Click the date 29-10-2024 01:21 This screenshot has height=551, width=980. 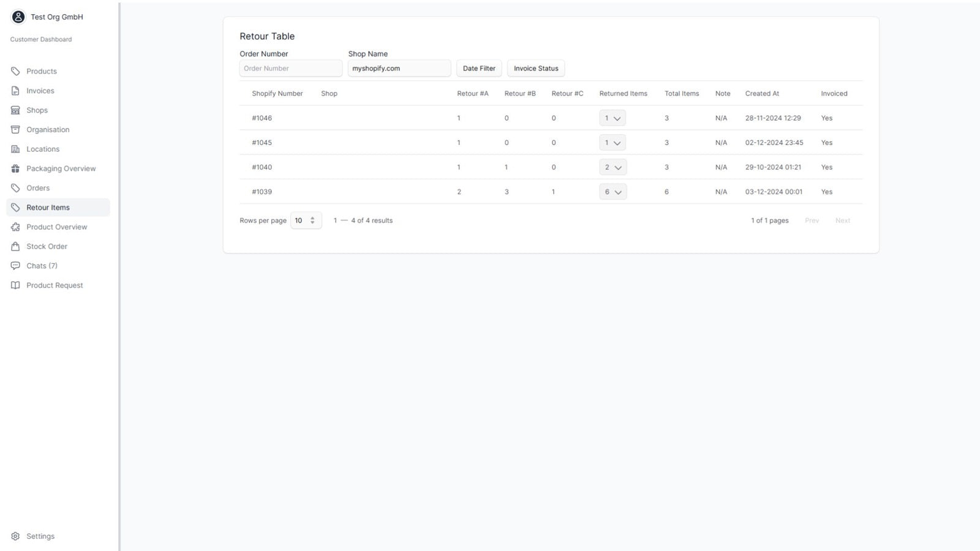[773, 167]
